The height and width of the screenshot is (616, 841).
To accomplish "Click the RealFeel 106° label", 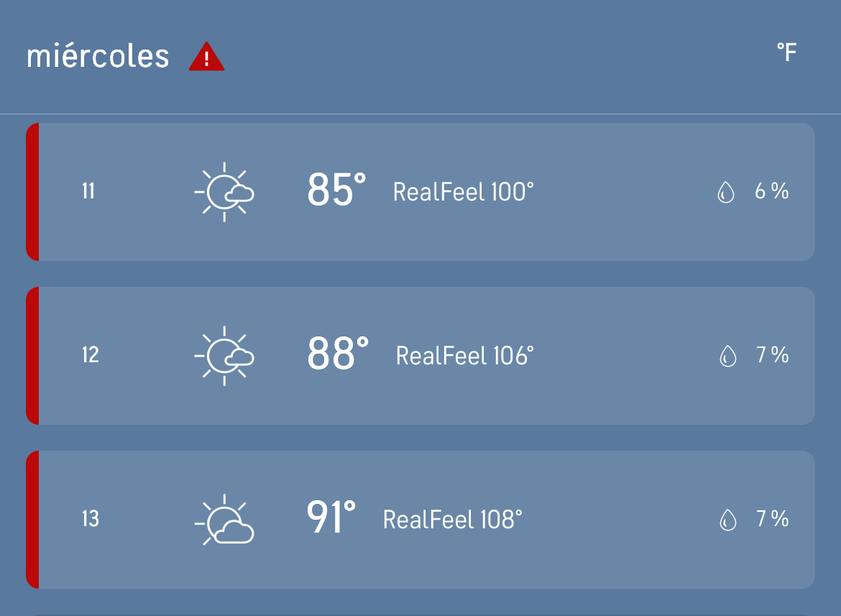I will point(465,356).
